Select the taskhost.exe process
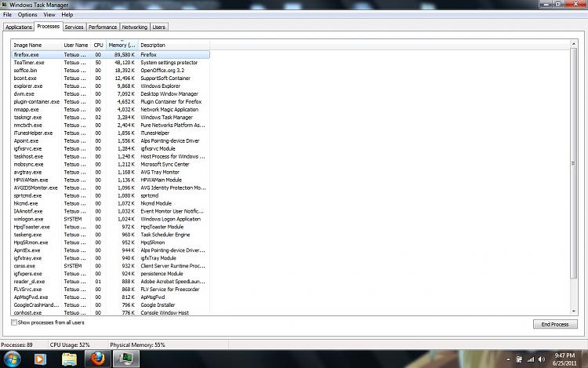 tap(111, 156)
